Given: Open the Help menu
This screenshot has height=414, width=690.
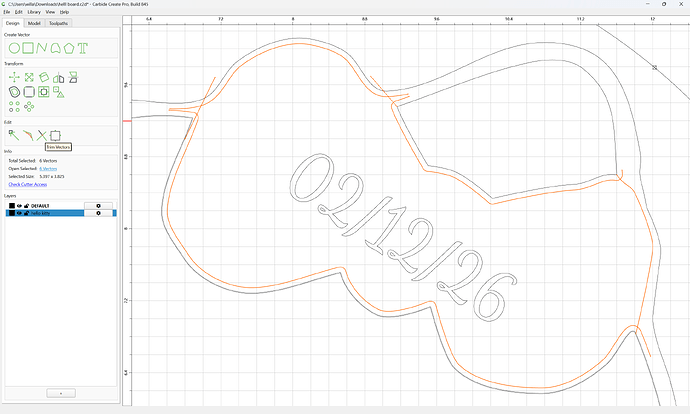Looking at the screenshot, I should tap(64, 12).
